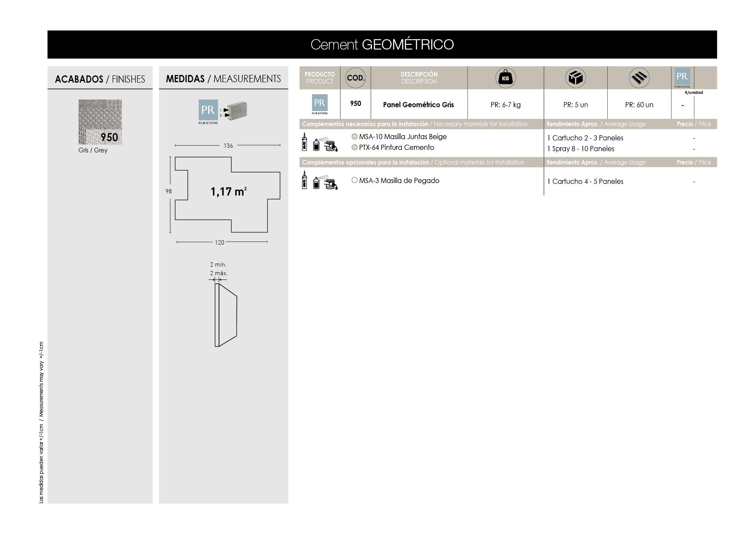Click the PR Pur-Stone logo in product row
The width and height of the screenshot is (756, 534).
319,104
